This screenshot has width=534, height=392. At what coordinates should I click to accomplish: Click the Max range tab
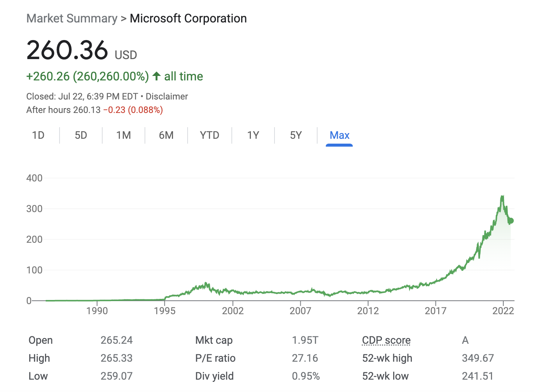tap(339, 135)
